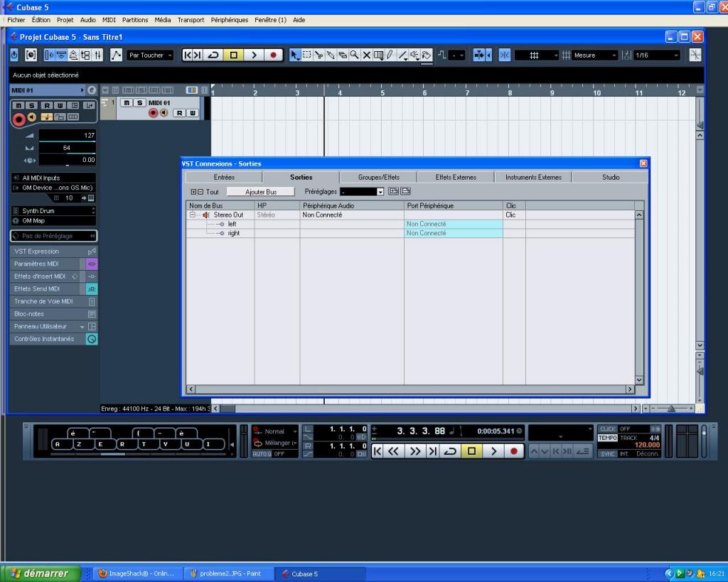Toggle Write automation on MIDI 01 track in list
This screenshot has height=582, width=728.
192,113
